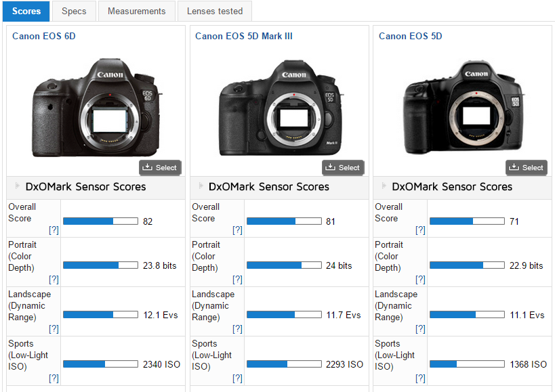The width and height of the screenshot is (555, 392).
Task: Click the 11.7 Evs value text
Action: [x=344, y=315]
